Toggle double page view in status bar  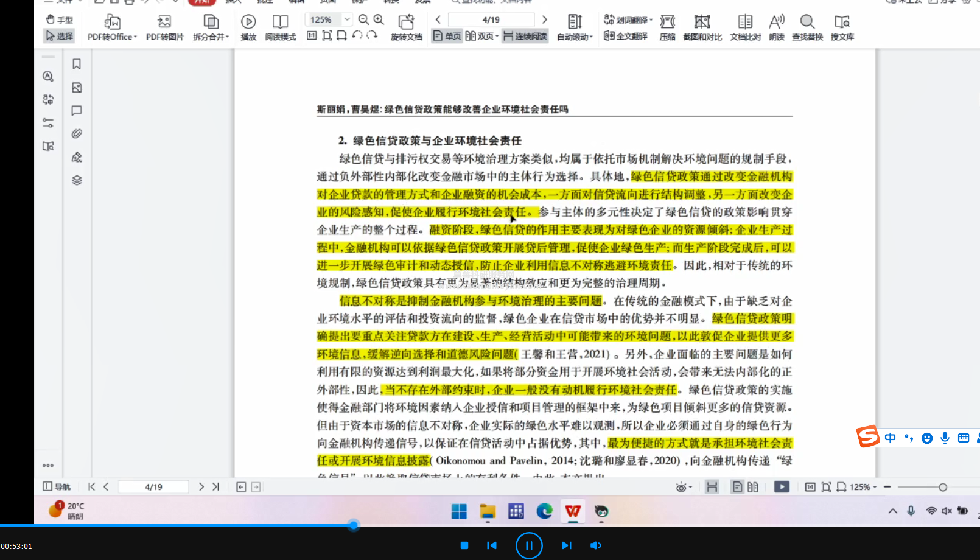(753, 487)
